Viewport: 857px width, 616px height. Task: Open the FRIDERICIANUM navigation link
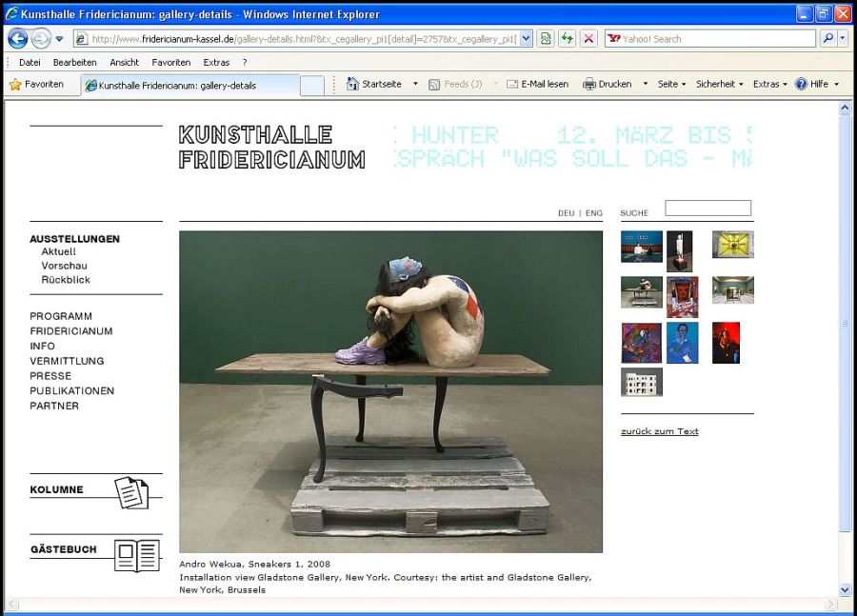[71, 331]
